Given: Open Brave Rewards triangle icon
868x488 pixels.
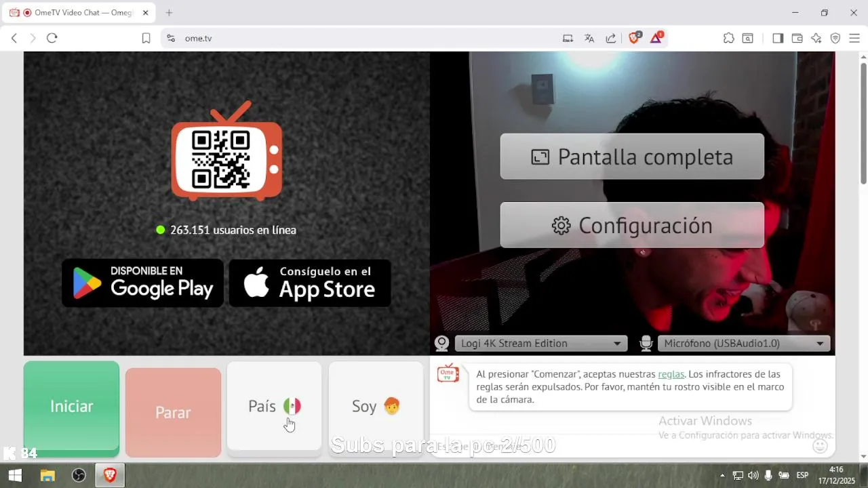Looking at the screenshot, I should 656,38.
